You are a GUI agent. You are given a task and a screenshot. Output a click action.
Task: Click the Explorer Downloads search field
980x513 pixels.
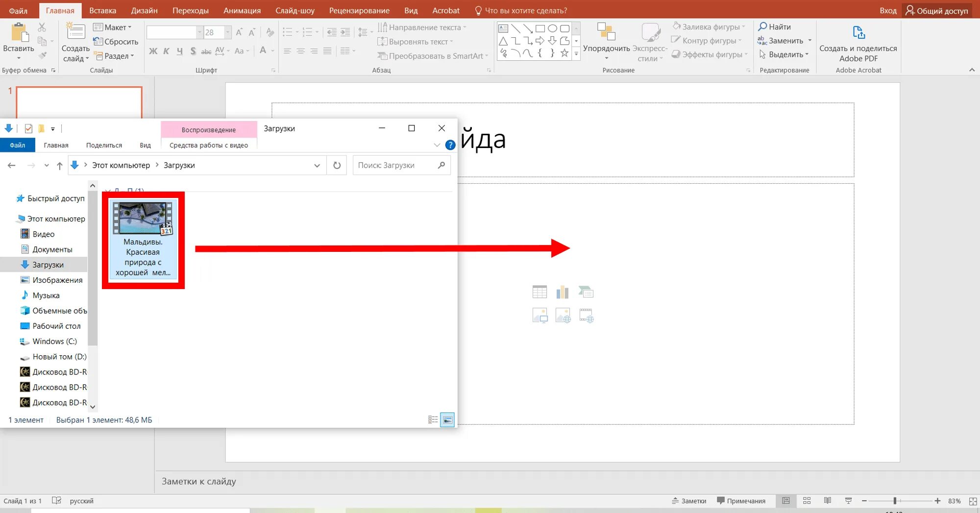(401, 166)
